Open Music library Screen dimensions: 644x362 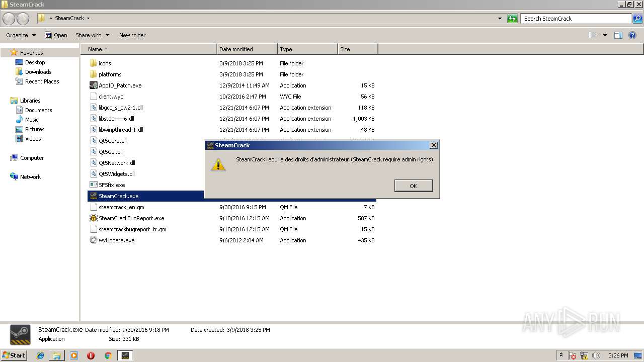(x=32, y=120)
